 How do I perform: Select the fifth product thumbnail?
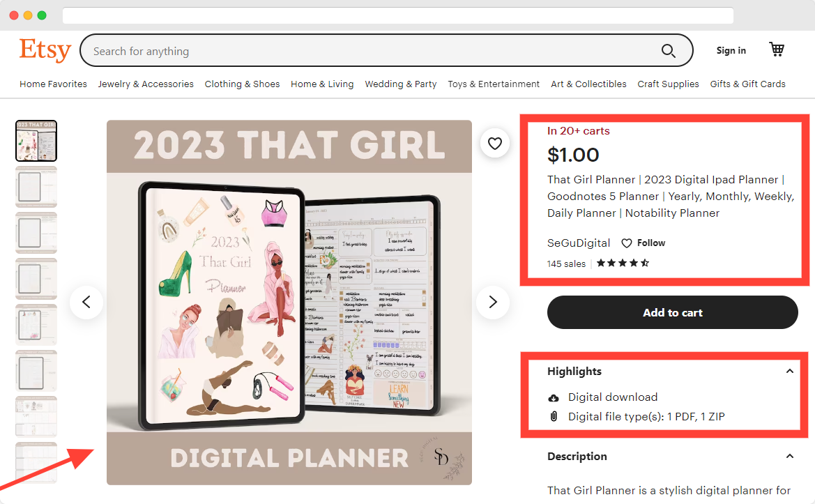(36, 325)
